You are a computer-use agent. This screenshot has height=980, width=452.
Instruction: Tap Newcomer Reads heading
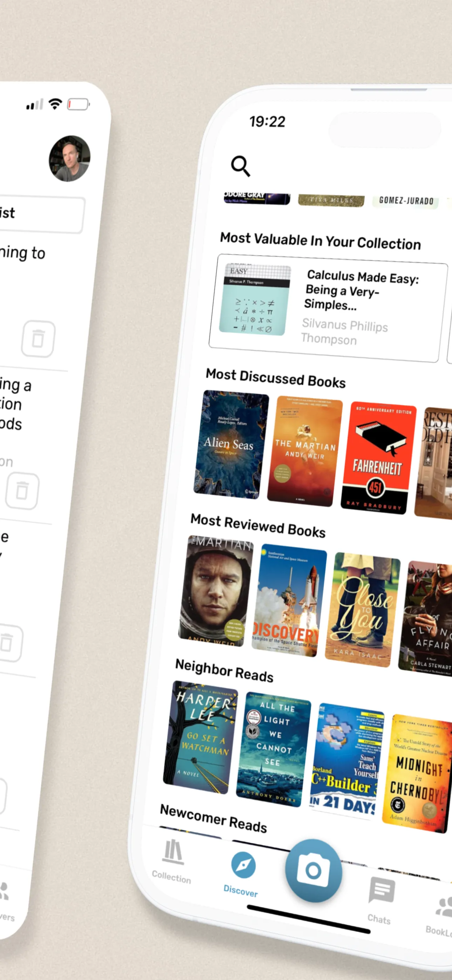tap(213, 818)
